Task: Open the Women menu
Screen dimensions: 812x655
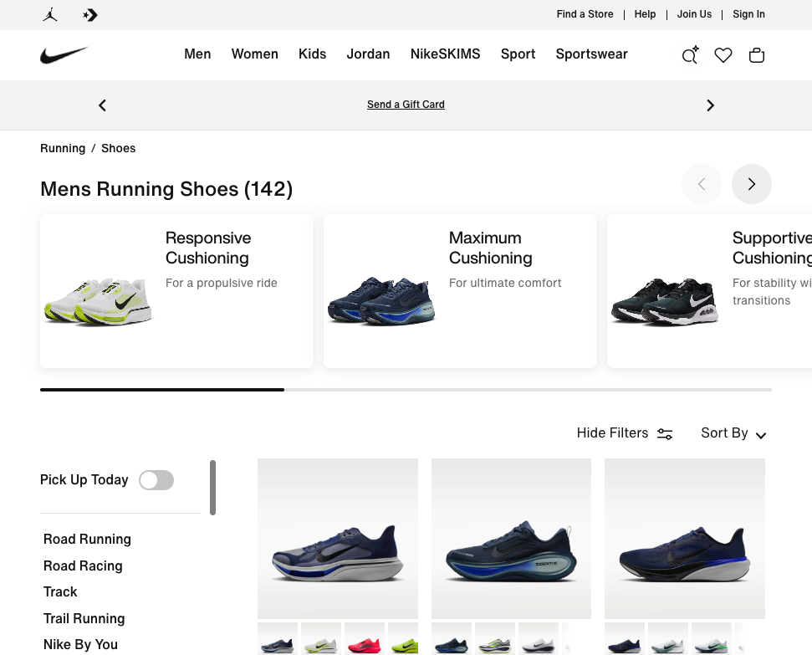Action: tap(255, 54)
